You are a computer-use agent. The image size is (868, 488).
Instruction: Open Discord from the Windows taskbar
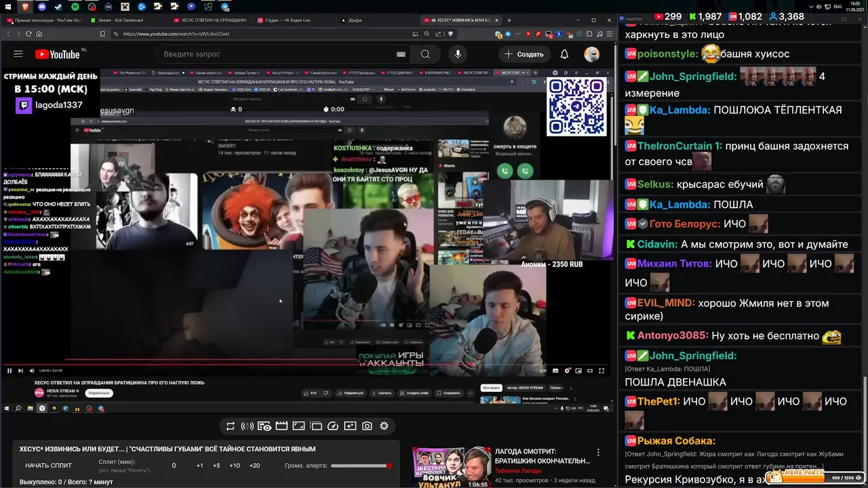coord(42,7)
